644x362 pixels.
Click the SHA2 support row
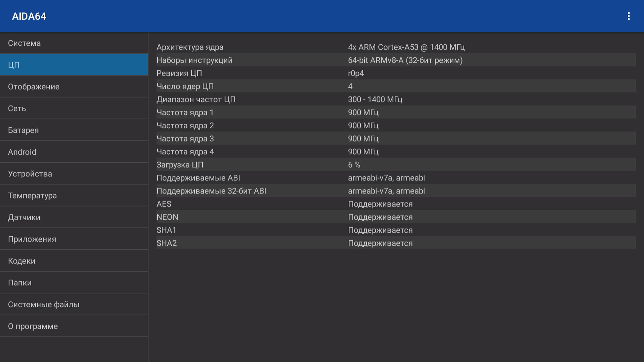(x=396, y=243)
